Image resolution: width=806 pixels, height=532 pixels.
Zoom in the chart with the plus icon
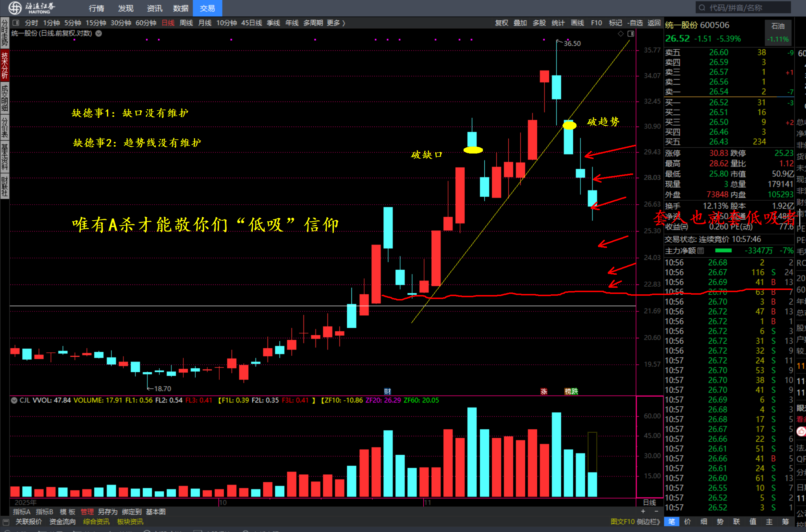pyautogui.click(x=643, y=511)
